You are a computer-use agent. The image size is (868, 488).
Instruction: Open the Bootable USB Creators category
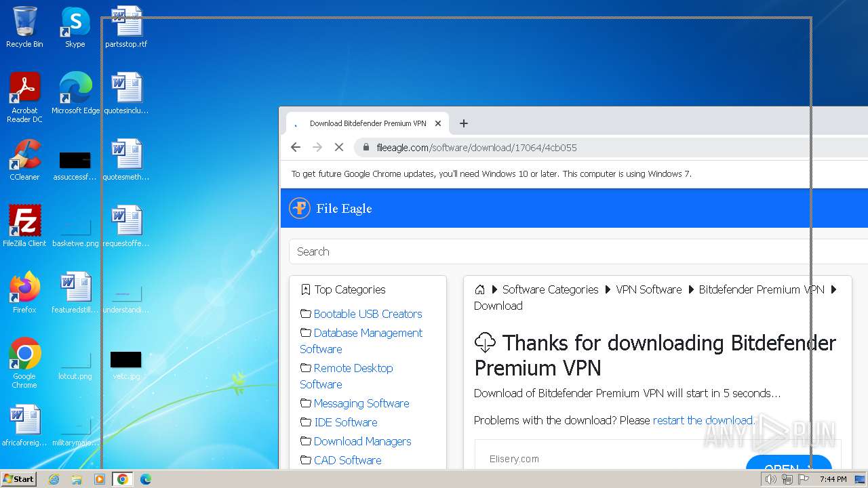(368, 314)
